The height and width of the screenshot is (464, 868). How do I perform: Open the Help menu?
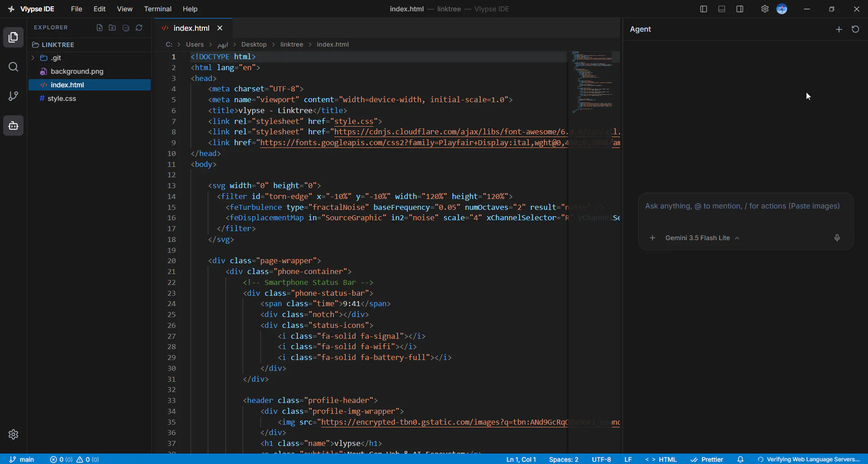[x=190, y=9]
